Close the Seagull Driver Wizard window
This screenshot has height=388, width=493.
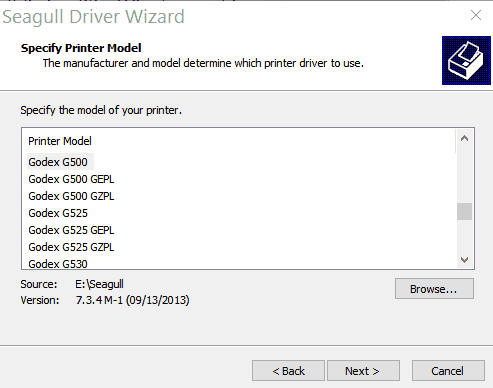click(476, 15)
